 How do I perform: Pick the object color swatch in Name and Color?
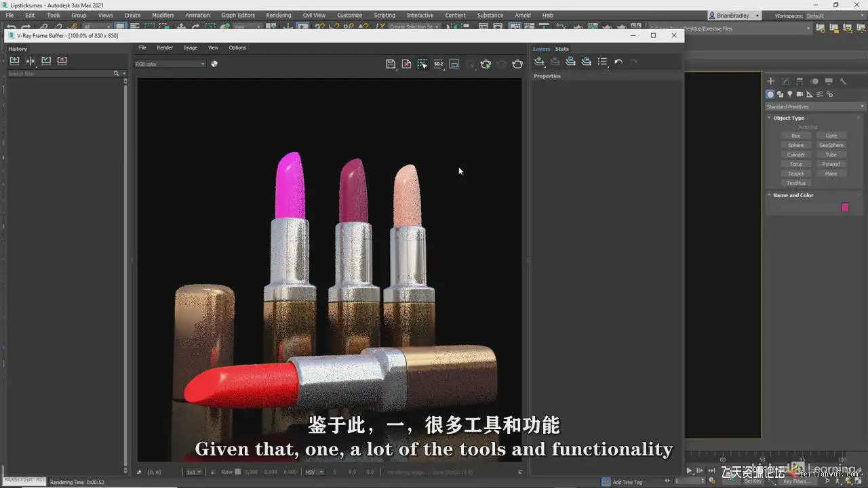pos(845,207)
